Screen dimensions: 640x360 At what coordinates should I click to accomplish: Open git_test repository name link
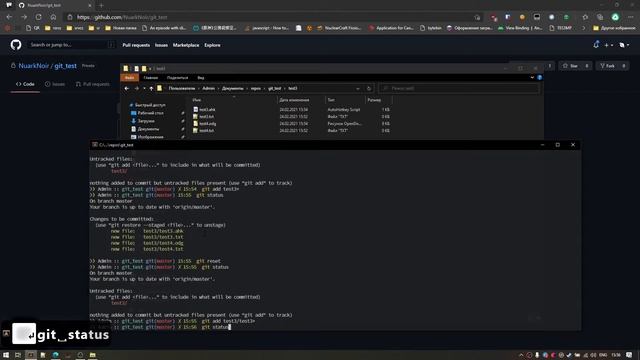65,65
